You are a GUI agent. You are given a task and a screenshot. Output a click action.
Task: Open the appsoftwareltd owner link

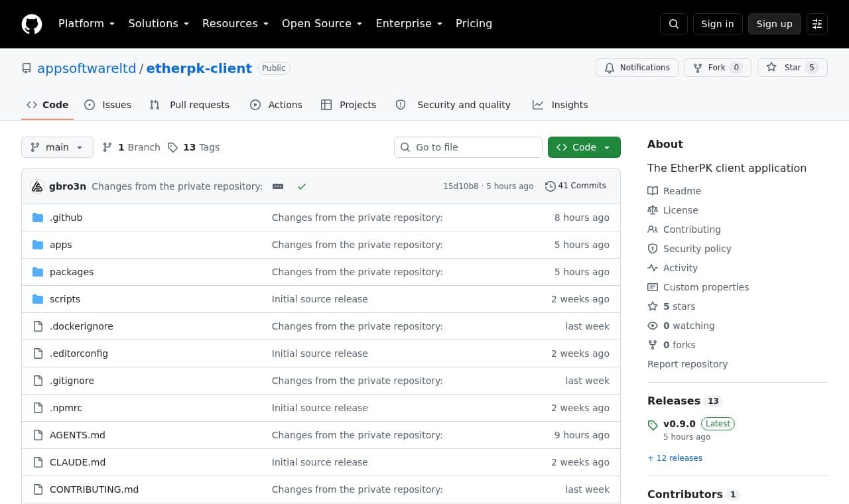[87, 68]
